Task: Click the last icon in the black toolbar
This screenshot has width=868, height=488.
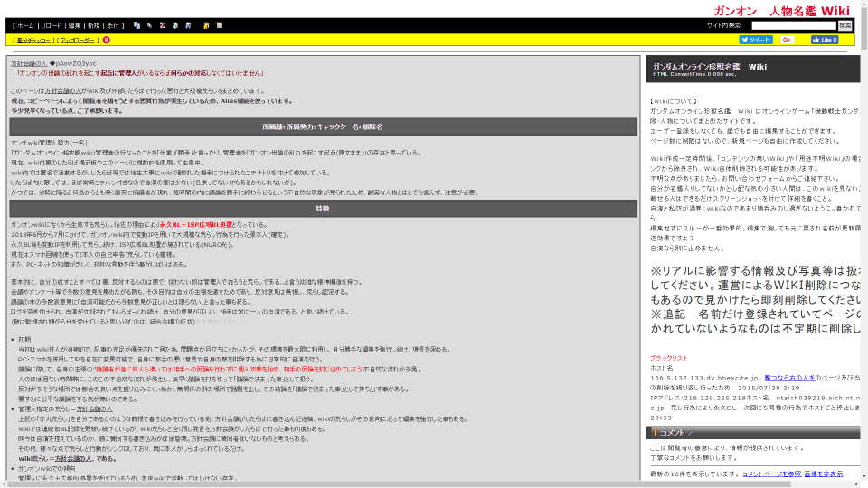Action: 220,26
